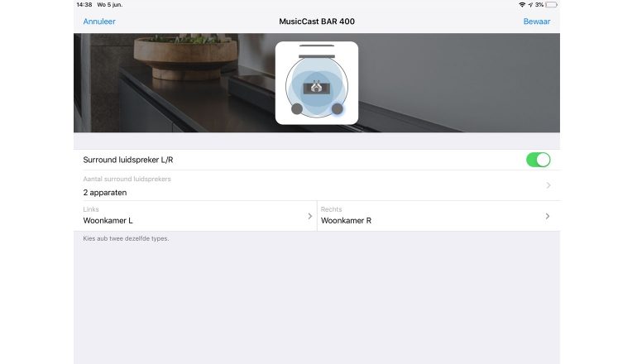Screen dimensions: 637x364
Task: Tap Bewaar to save settings
Action: (x=537, y=22)
